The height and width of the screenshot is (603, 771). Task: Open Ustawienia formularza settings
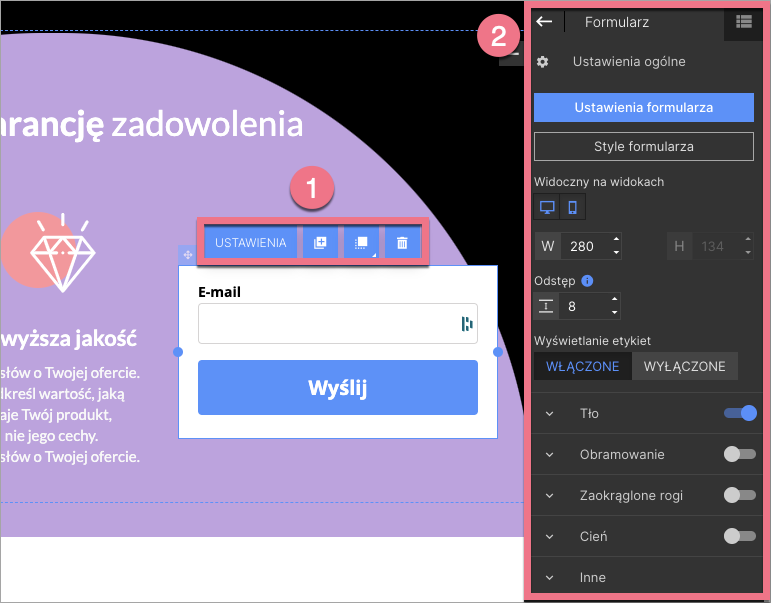coord(643,107)
